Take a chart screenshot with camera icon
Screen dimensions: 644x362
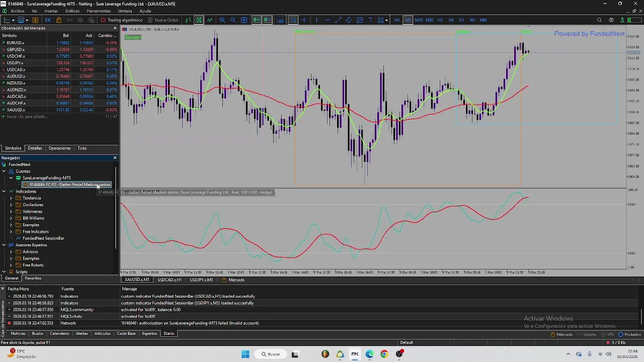pyautogui.click(x=280, y=20)
